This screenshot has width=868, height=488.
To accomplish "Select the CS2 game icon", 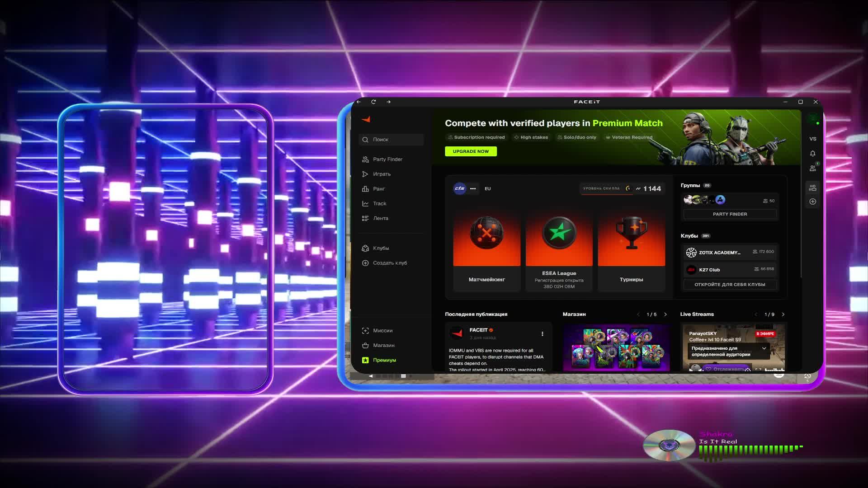I will [460, 188].
